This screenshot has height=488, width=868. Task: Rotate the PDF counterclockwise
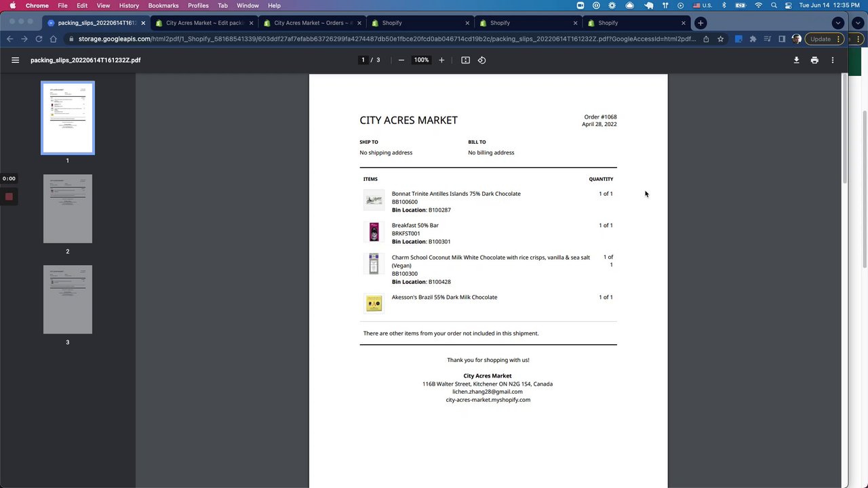[x=481, y=60]
